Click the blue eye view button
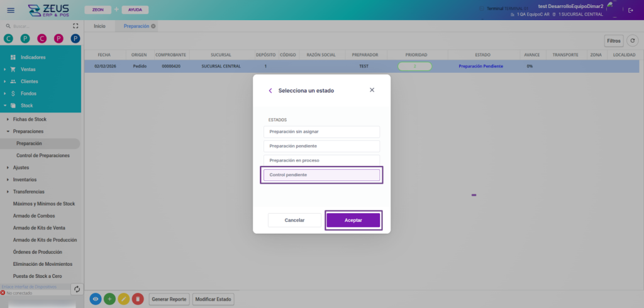The image size is (644, 308). [x=96, y=299]
